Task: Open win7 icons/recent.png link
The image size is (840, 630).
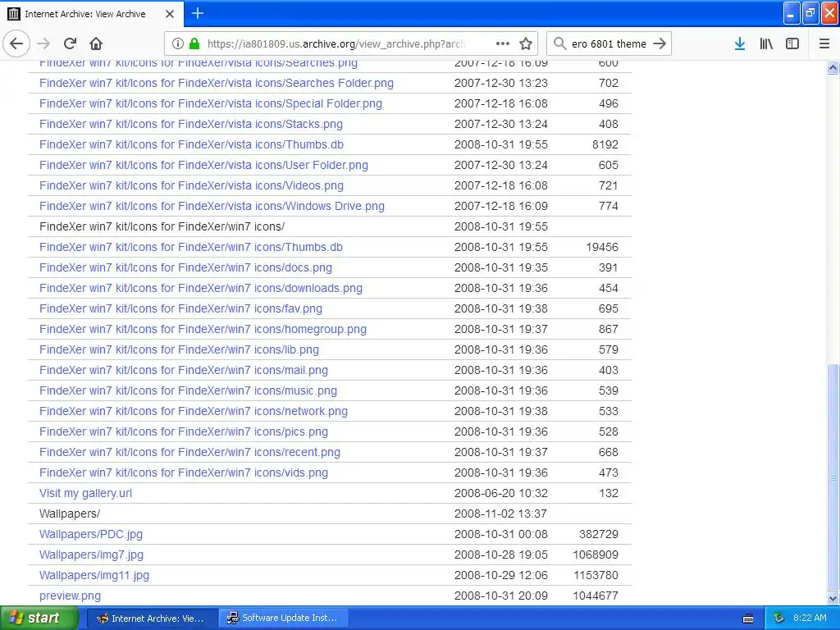Action: [189, 452]
